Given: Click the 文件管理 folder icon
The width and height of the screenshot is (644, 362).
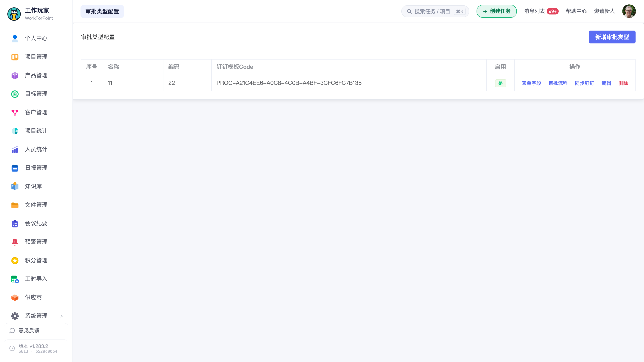Looking at the screenshot, I should 15,205.
